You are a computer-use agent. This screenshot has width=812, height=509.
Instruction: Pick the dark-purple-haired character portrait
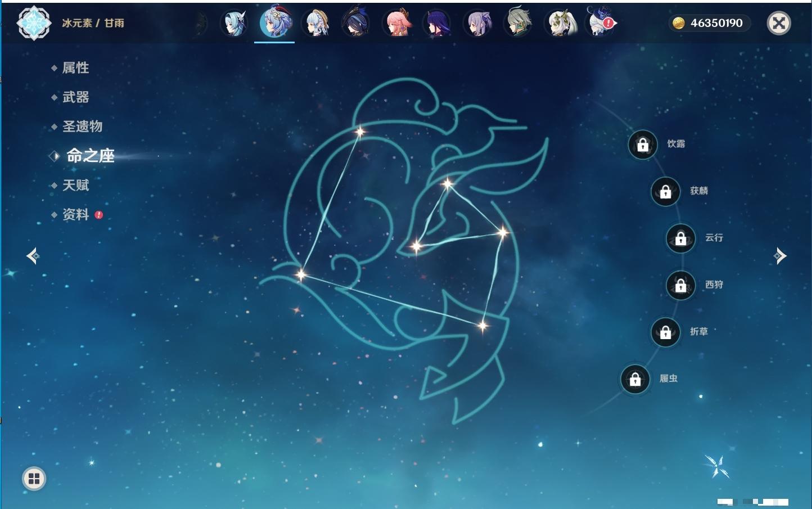click(437, 23)
